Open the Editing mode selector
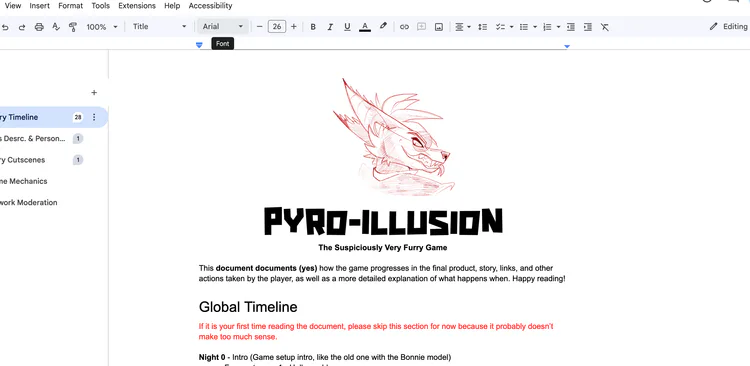The height and width of the screenshot is (366, 750). (729, 27)
